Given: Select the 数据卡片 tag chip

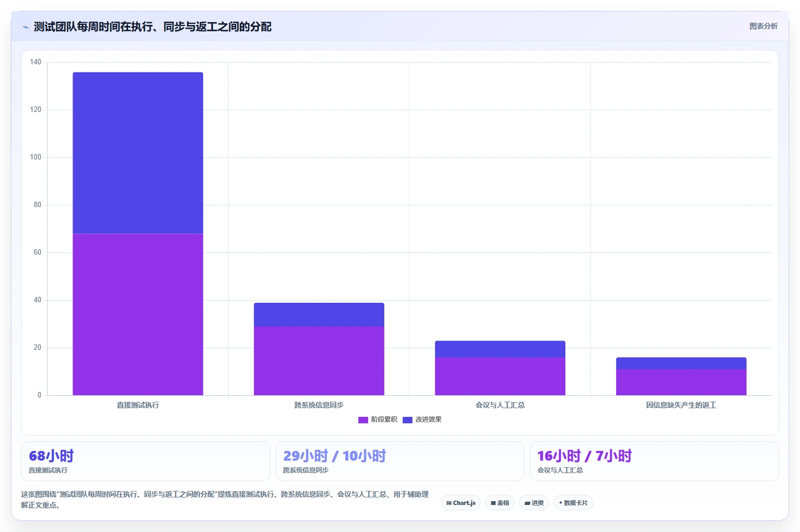Looking at the screenshot, I should [x=573, y=503].
